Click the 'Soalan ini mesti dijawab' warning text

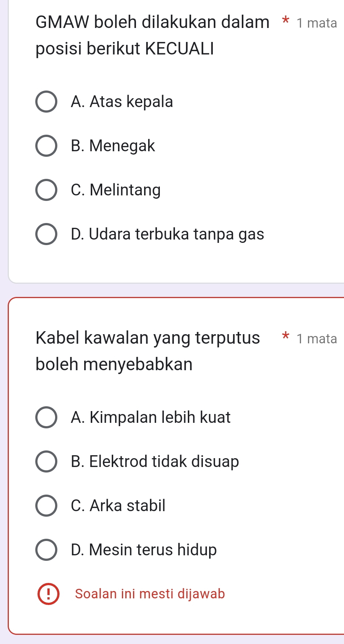pos(150,594)
